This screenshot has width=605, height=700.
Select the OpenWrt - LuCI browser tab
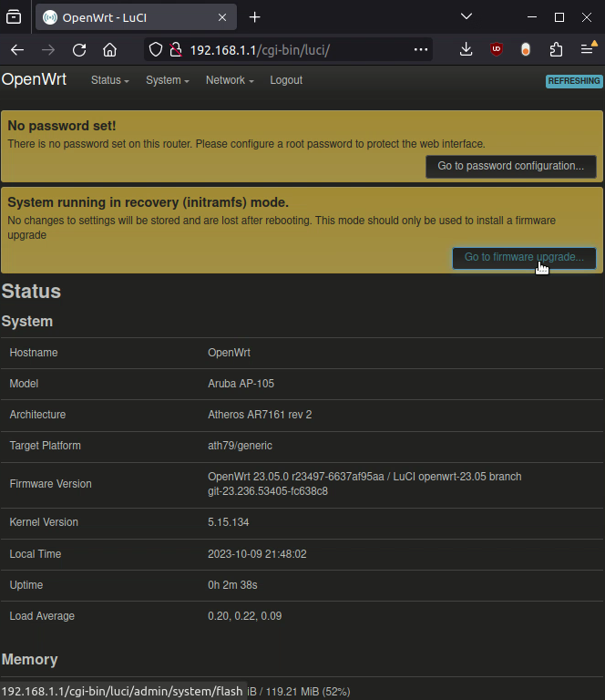[x=136, y=17]
